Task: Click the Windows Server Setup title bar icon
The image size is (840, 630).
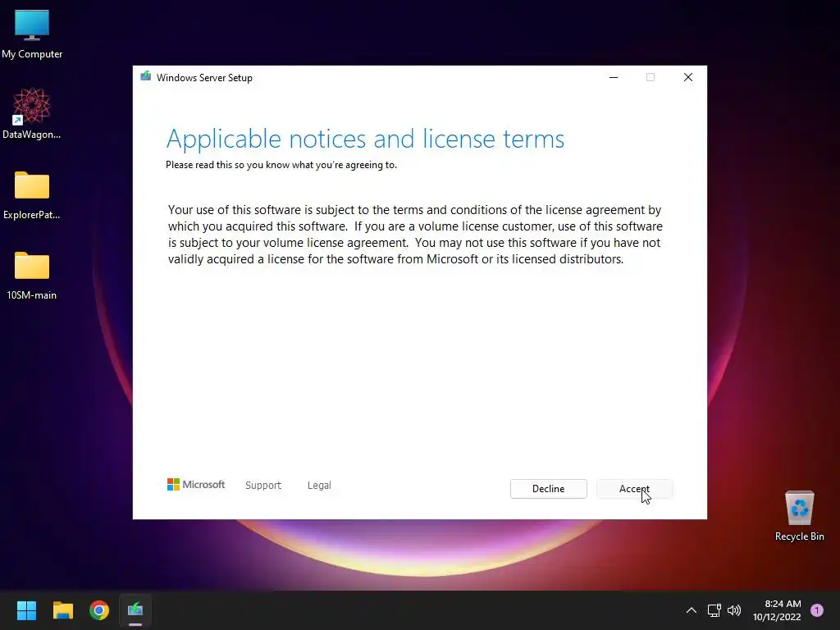Action: pyautogui.click(x=145, y=76)
